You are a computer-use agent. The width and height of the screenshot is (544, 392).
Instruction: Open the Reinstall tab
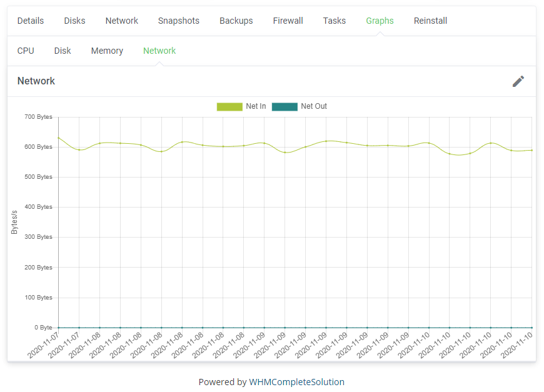[x=431, y=21]
